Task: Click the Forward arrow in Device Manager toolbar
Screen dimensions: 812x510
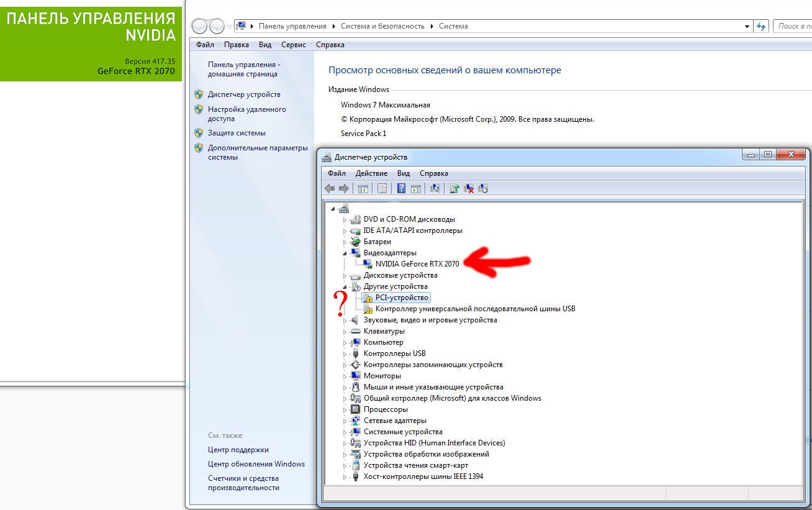Action: (x=343, y=188)
